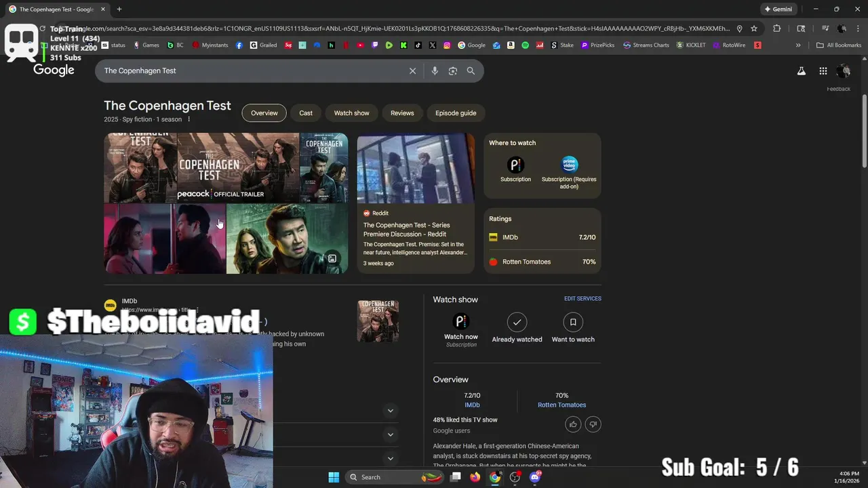
Task: Open the IMDb 7.2/10 rating row
Action: point(542,237)
